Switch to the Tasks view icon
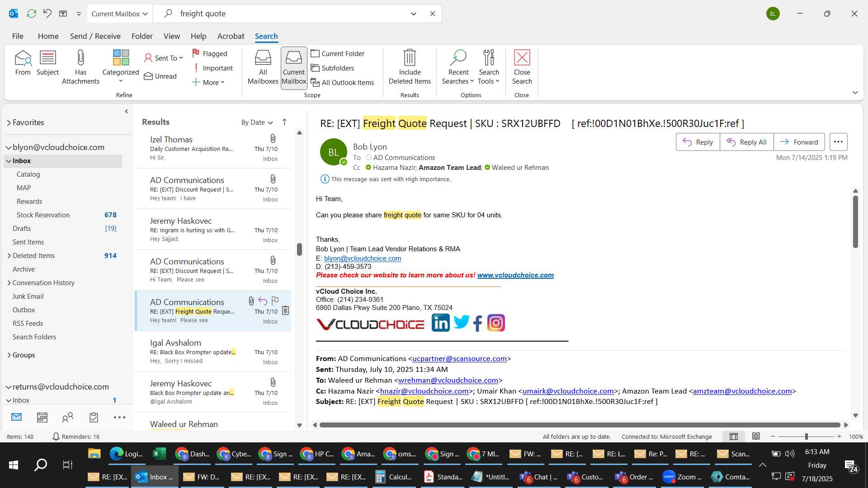The image size is (868, 488). pyautogui.click(x=94, y=417)
